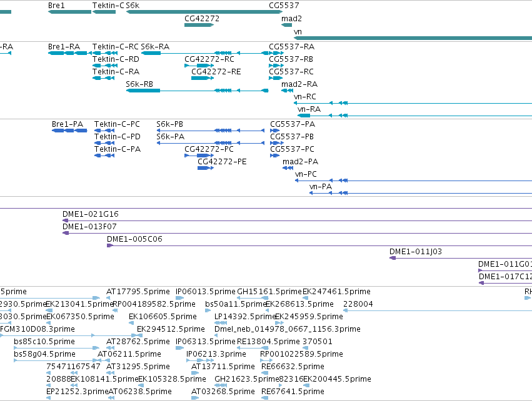Click Dmel_neb_014978_0667_1156.3prime label
532x401 pixels.
288,329
